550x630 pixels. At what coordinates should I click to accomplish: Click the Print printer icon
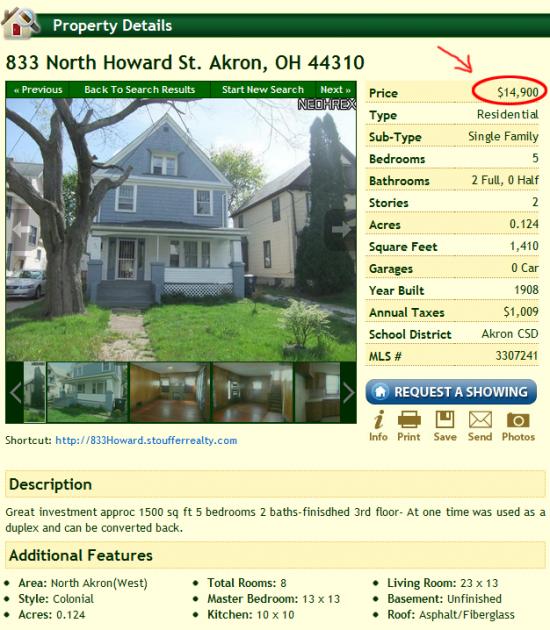[x=409, y=420]
